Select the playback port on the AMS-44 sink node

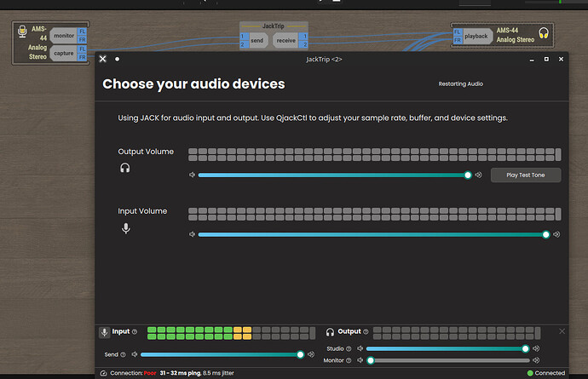476,37
